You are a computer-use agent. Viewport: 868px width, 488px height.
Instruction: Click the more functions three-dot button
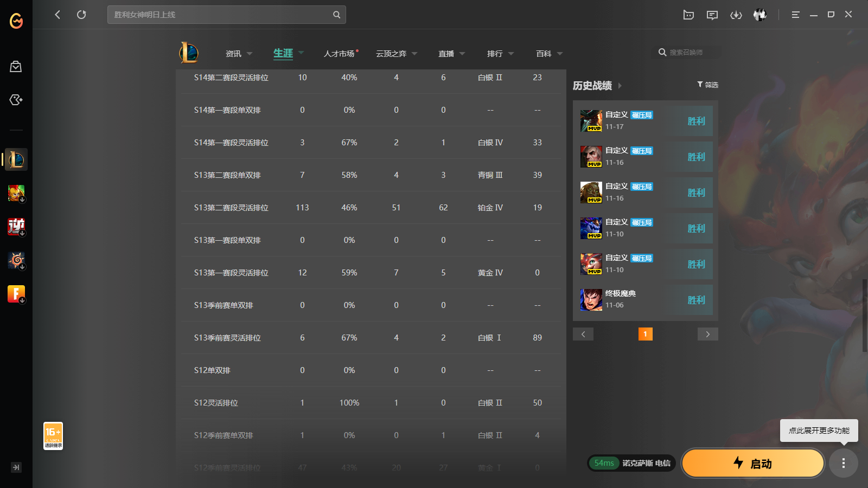point(844,463)
